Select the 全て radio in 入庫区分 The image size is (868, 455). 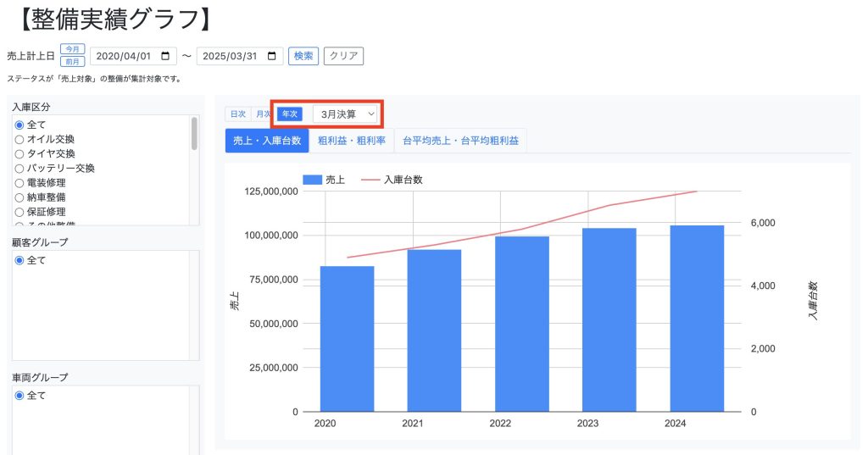[19, 125]
